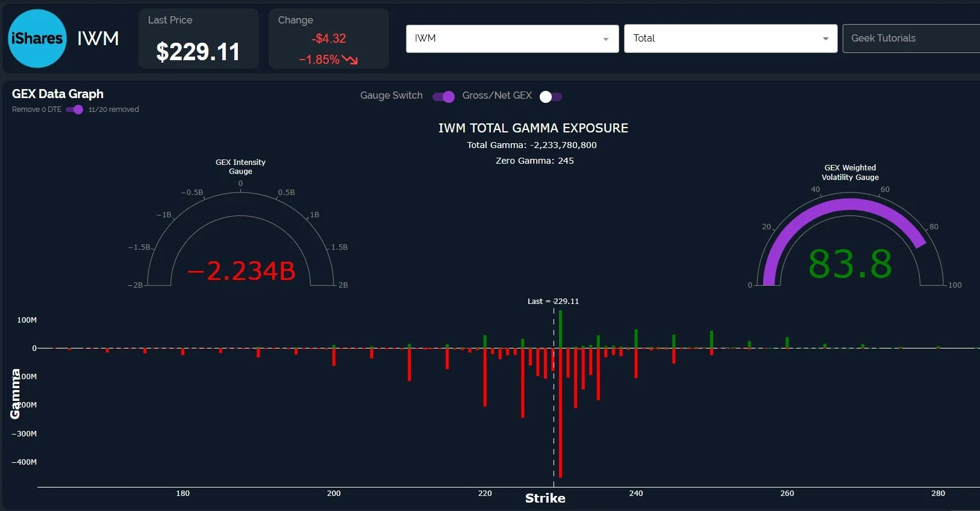Click the tallest green bar near 230 strike
Screen dimensions: 980x511
[x=561, y=329]
